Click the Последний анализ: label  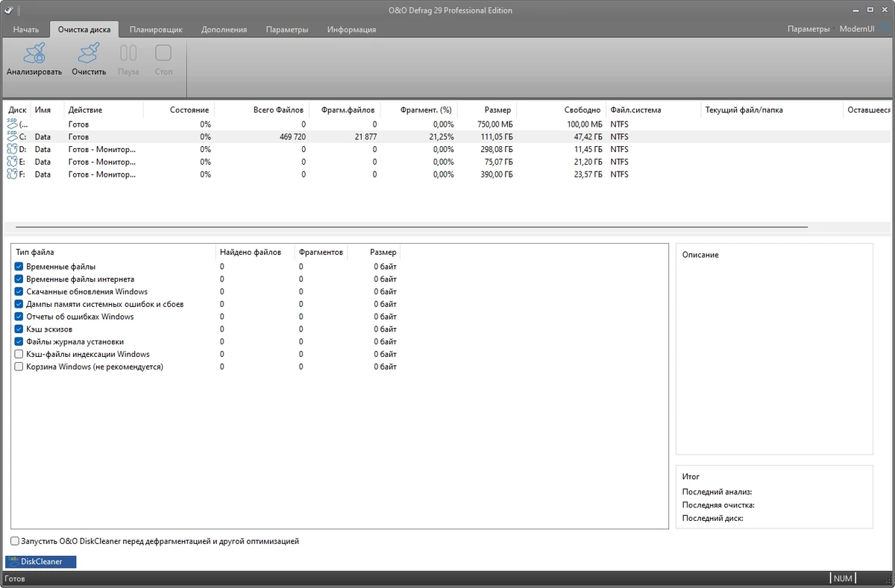click(717, 492)
